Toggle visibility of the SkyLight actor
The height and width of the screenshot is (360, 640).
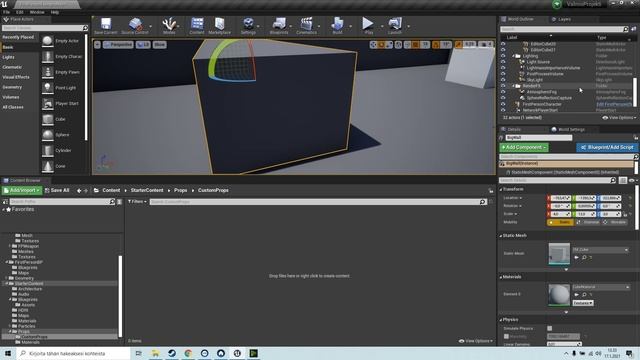[x=503, y=80]
